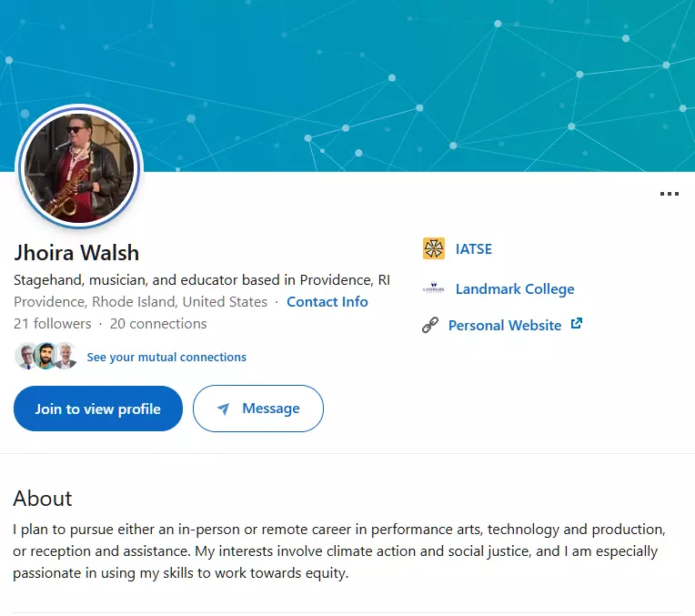Click the middle mutual connection avatar
The image size is (695, 616).
46,357
